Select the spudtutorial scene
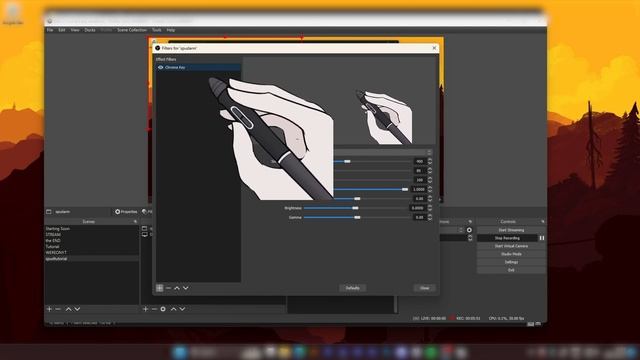The image size is (640, 360). click(91, 259)
